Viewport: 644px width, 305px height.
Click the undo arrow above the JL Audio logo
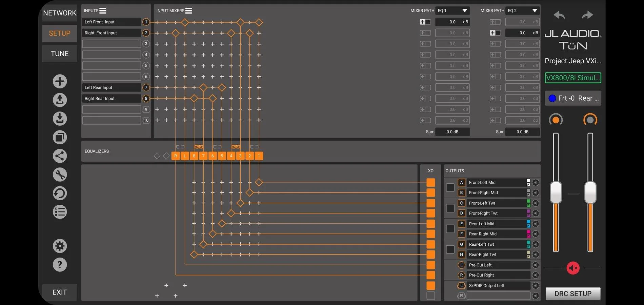point(559,15)
